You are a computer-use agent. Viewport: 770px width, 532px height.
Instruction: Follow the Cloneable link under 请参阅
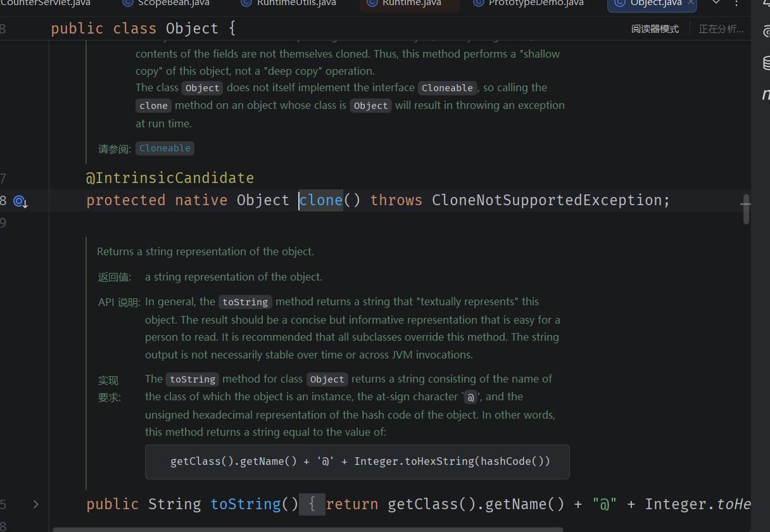[x=165, y=148]
